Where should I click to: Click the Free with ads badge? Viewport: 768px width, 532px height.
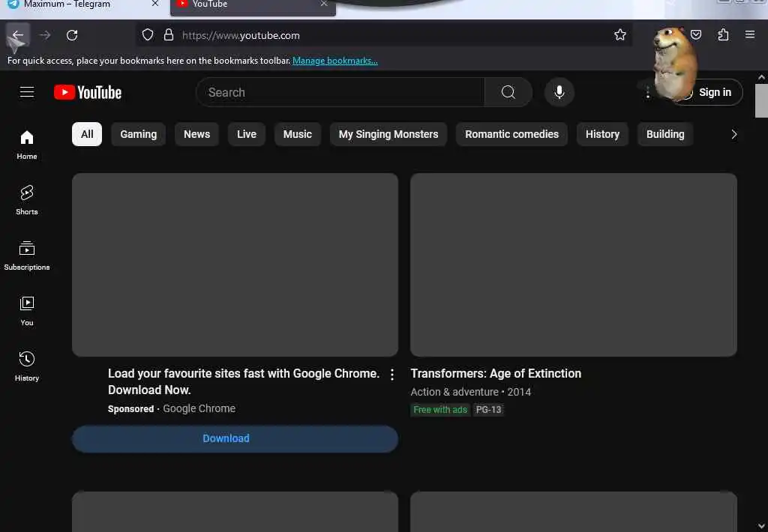440,410
